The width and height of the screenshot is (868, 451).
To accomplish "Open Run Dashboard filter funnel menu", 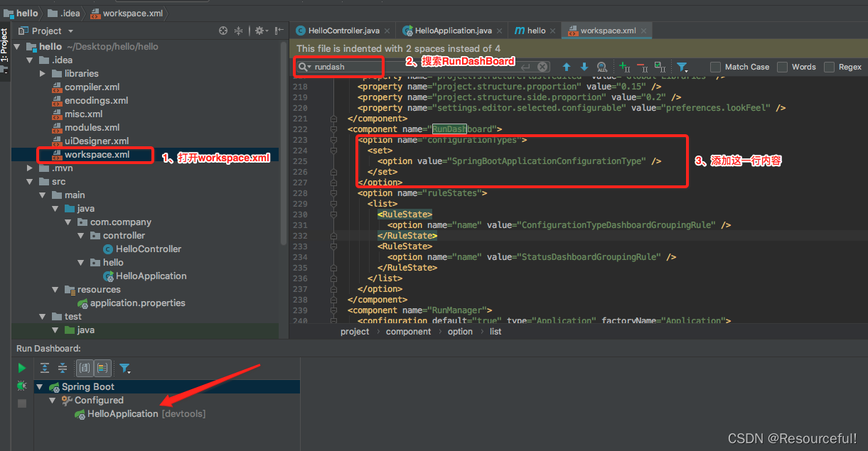I will pos(124,368).
